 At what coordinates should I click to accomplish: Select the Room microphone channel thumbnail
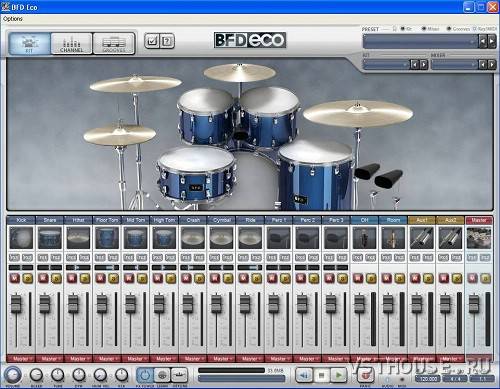(x=393, y=238)
